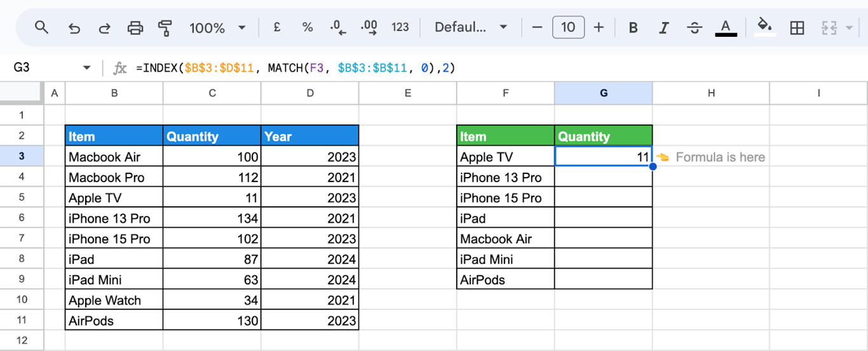The image size is (868, 351).
Task: Select the green 'Quantity' header cell
Action: (x=603, y=136)
